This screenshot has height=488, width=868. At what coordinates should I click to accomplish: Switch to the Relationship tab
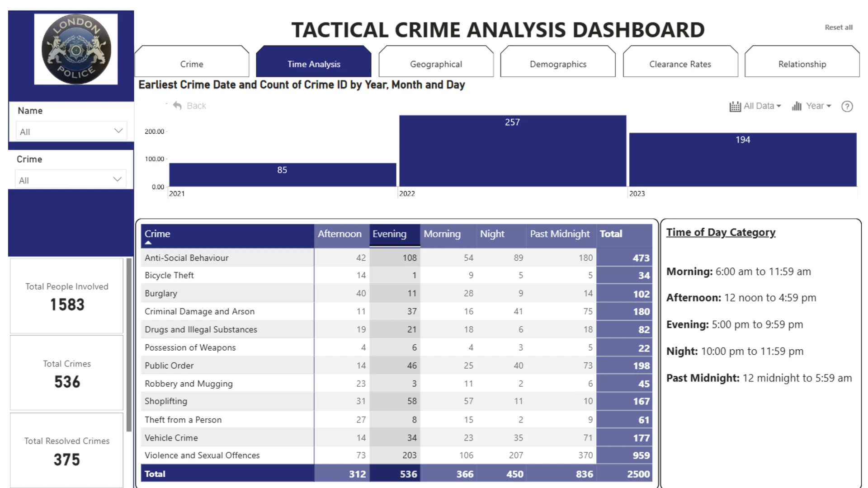coord(802,62)
